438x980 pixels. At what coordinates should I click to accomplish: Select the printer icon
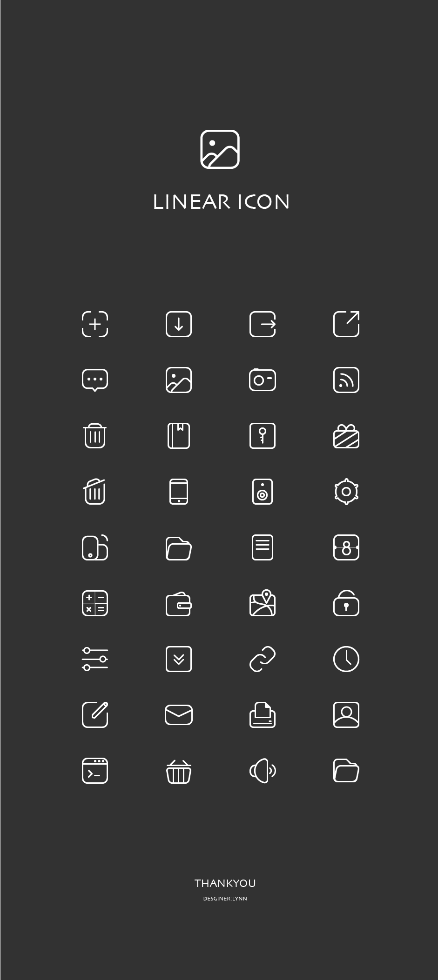pyautogui.click(x=263, y=715)
